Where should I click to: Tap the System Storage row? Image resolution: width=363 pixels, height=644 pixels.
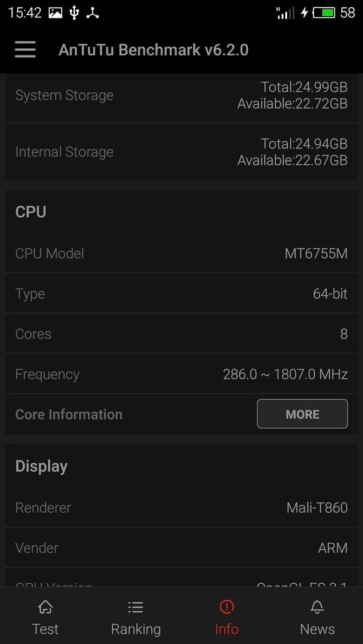tap(181, 95)
